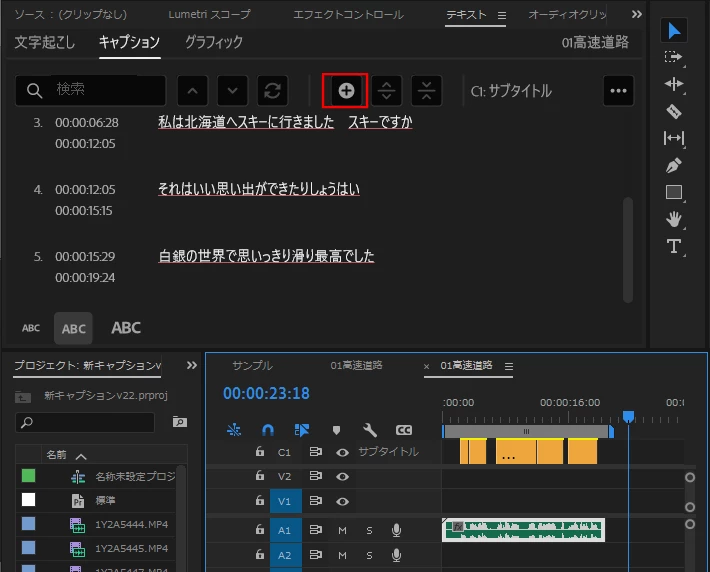Open 01高速道路 timeline panel menu
Screen dimensions: 710x572
click(509, 366)
